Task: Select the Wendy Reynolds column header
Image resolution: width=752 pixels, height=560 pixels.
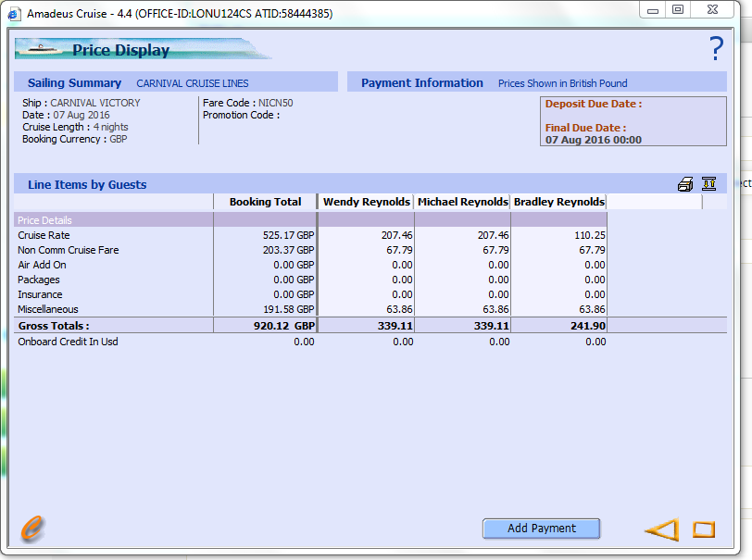Action: click(367, 202)
